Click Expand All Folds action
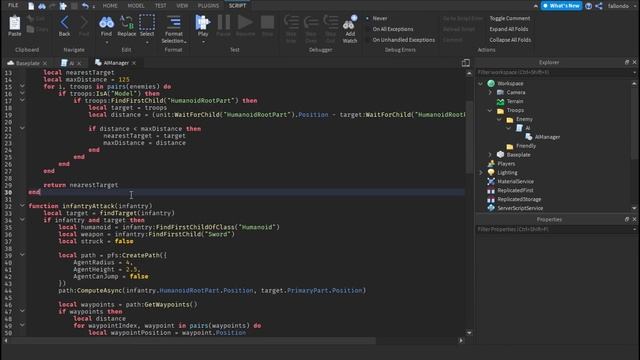 (509, 29)
